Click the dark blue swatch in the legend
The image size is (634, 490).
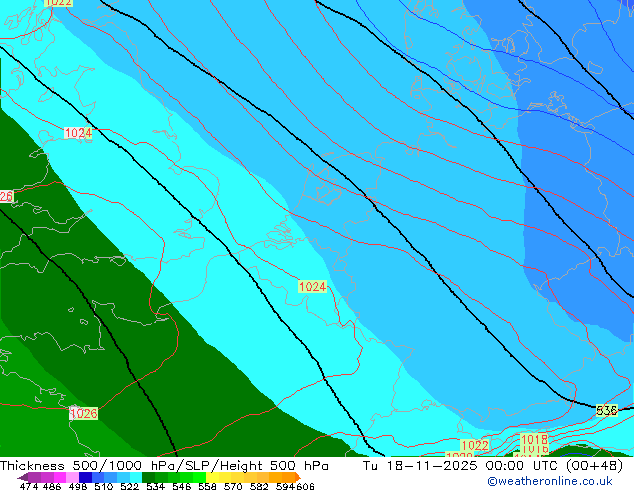click(84, 477)
